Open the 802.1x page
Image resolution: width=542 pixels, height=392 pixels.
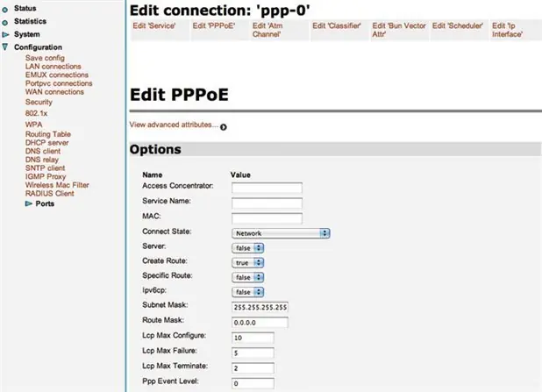36,113
